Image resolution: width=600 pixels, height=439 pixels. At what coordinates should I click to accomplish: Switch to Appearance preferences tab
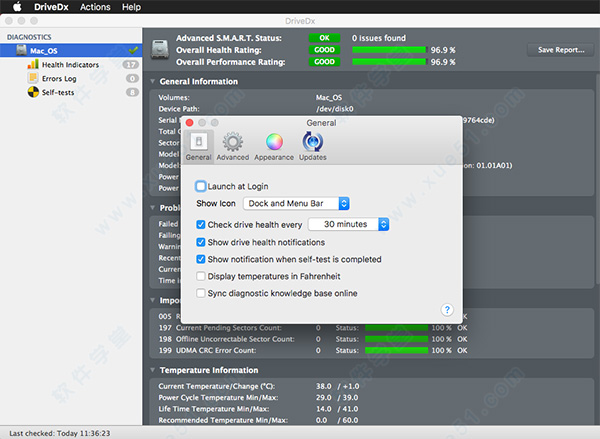pyautogui.click(x=274, y=147)
